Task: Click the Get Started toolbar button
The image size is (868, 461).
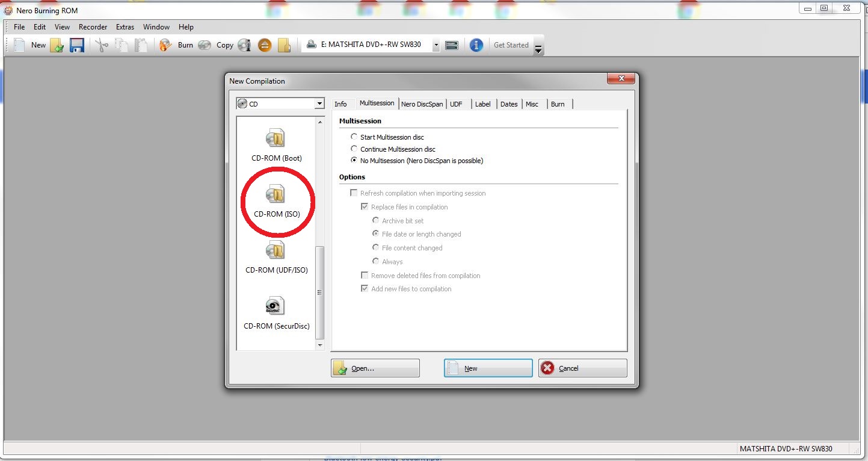Action: pos(511,45)
